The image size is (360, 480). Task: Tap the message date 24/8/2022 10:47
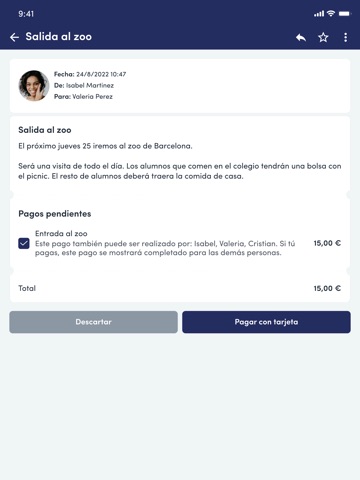101,74
